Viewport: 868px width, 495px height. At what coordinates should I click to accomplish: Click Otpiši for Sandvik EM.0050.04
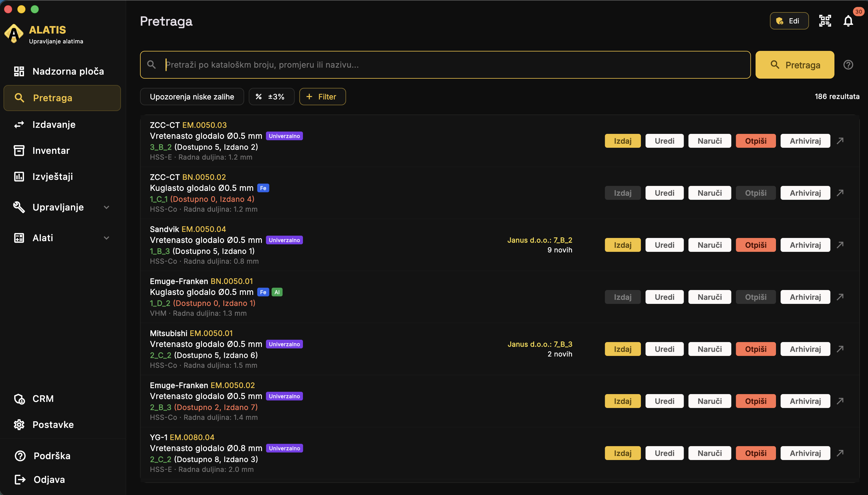point(755,245)
